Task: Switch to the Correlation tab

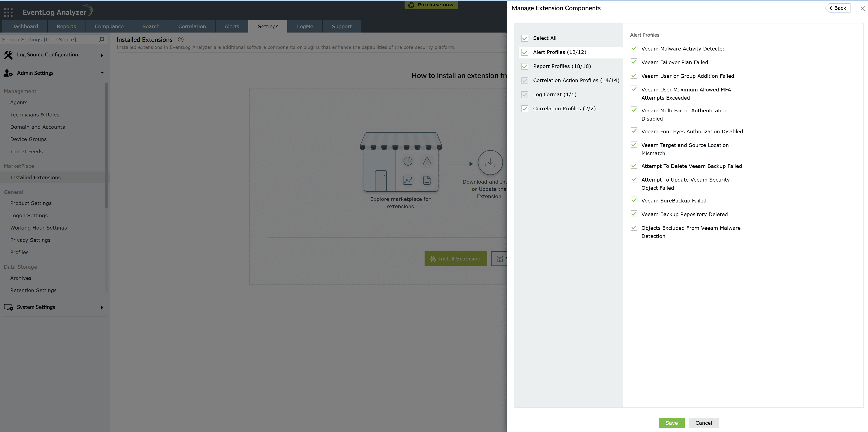Action: 192,26
